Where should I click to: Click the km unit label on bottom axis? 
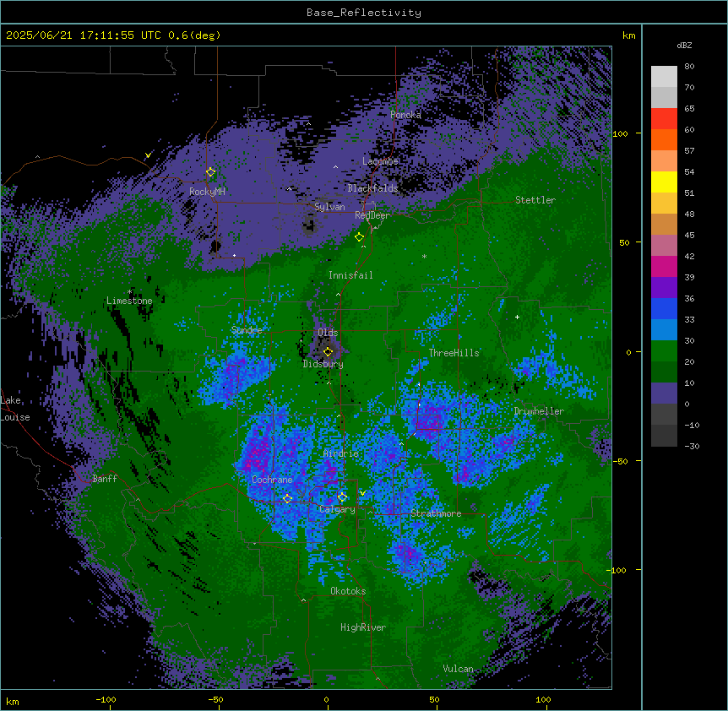(x=13, y=702)
